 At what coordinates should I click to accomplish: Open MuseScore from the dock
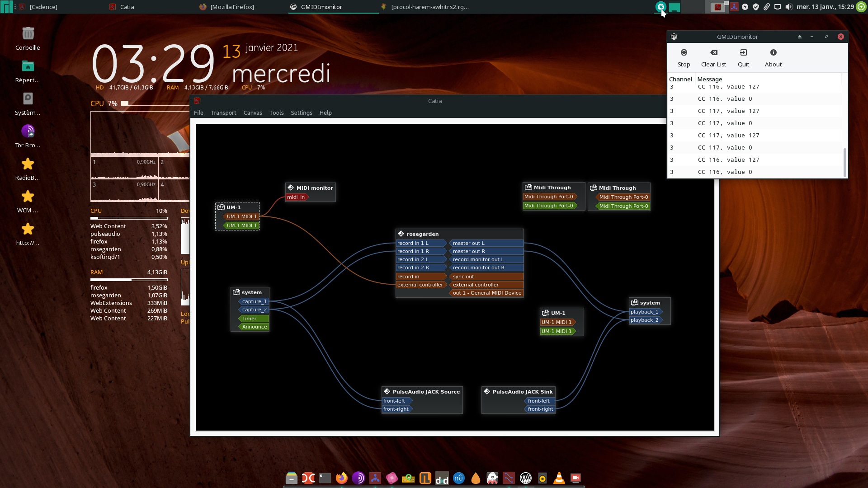[x=459, y=478]
